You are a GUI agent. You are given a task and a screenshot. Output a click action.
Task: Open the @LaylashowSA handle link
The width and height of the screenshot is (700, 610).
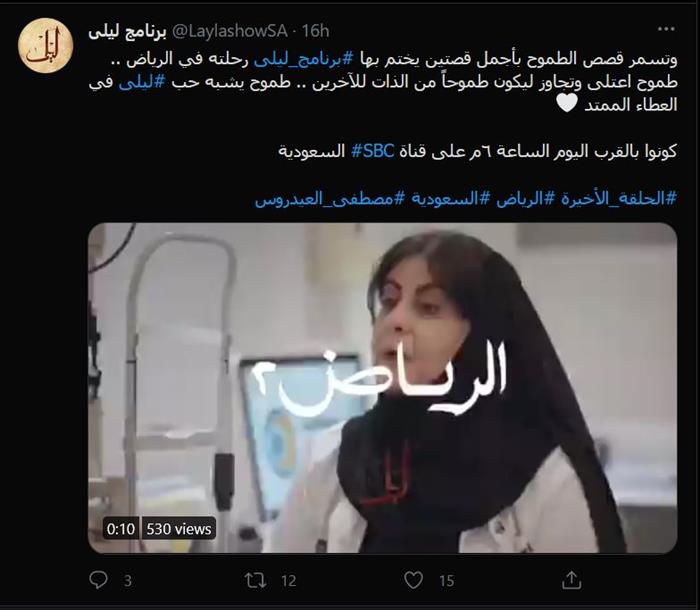click(x=229, y=31)
